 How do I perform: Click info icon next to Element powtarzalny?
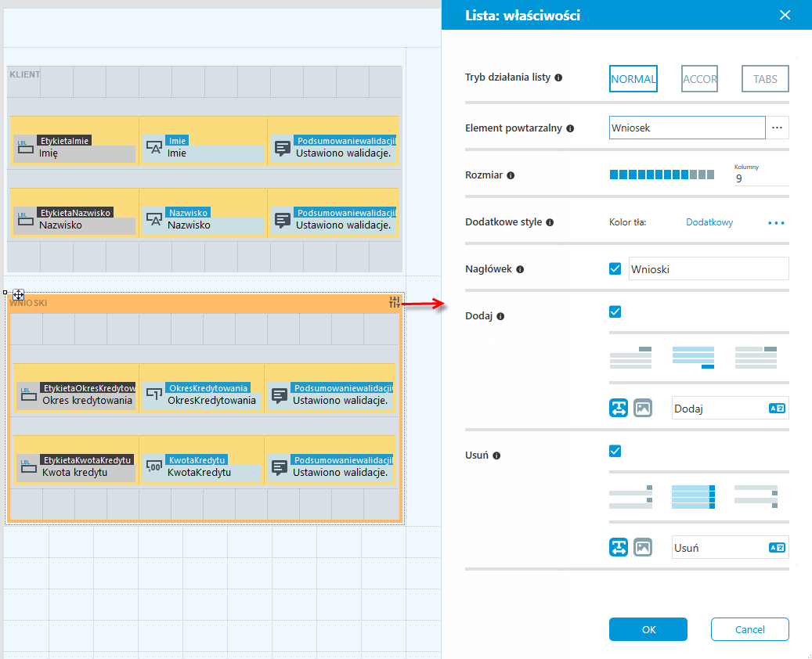[570, 128]
